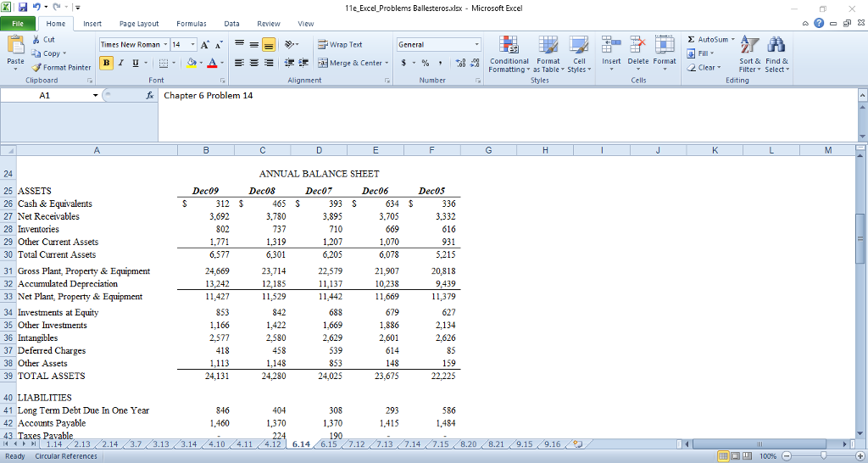Open the font name dropdown
868x463 pixels.
[165, 44]
